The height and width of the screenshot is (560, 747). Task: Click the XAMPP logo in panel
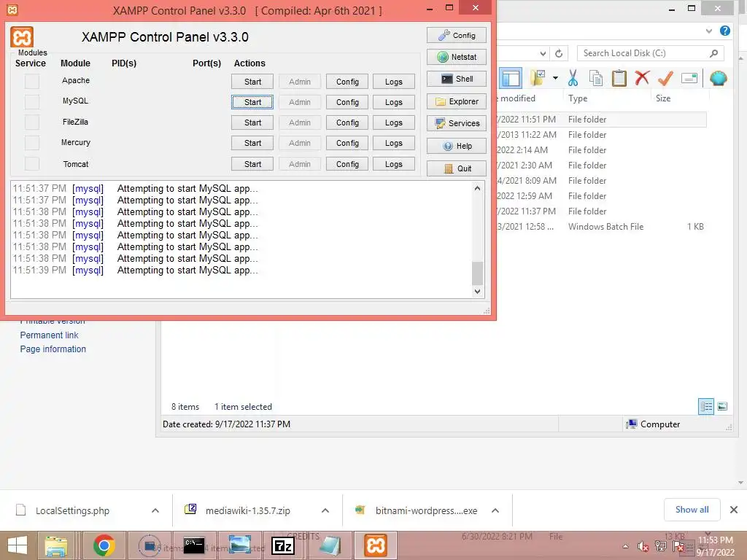(x=22, y=37)
